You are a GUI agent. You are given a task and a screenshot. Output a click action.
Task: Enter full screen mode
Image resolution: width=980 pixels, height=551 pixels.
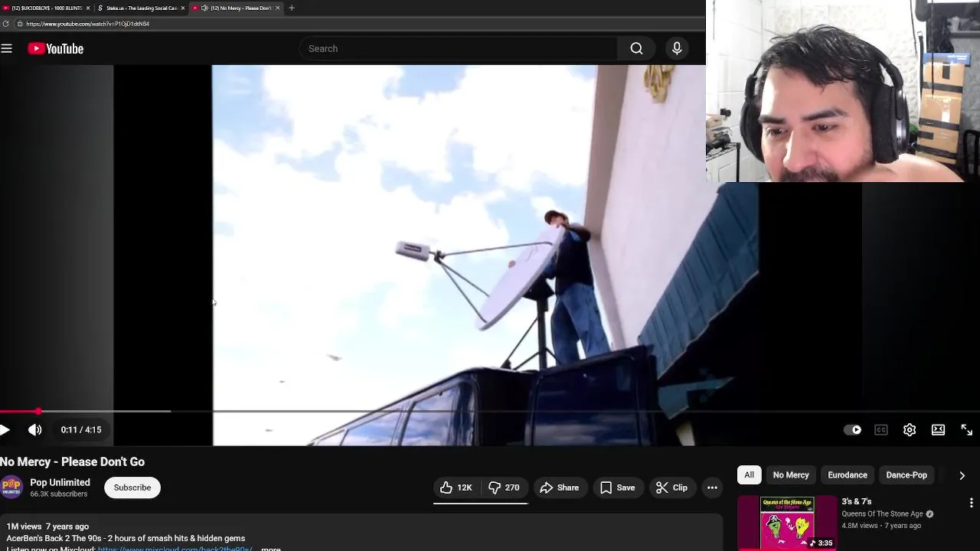click(966, 430)
